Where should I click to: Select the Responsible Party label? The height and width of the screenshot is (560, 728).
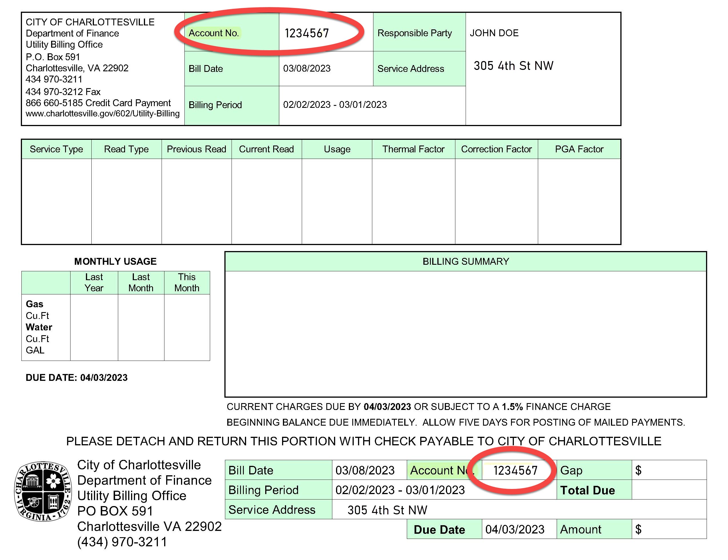pyautogui.click(x=414, y=33)
